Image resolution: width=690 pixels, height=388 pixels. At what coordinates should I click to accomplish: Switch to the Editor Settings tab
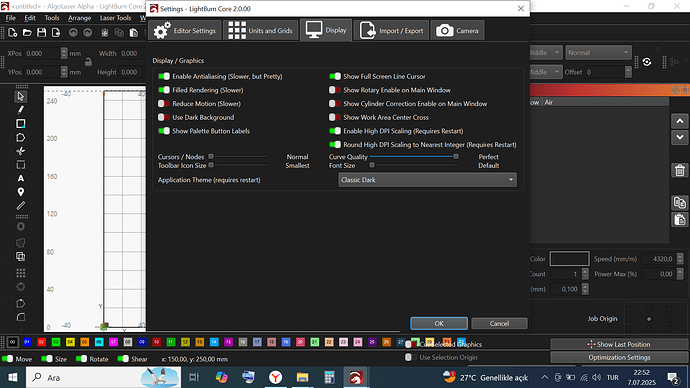[185, 30]
